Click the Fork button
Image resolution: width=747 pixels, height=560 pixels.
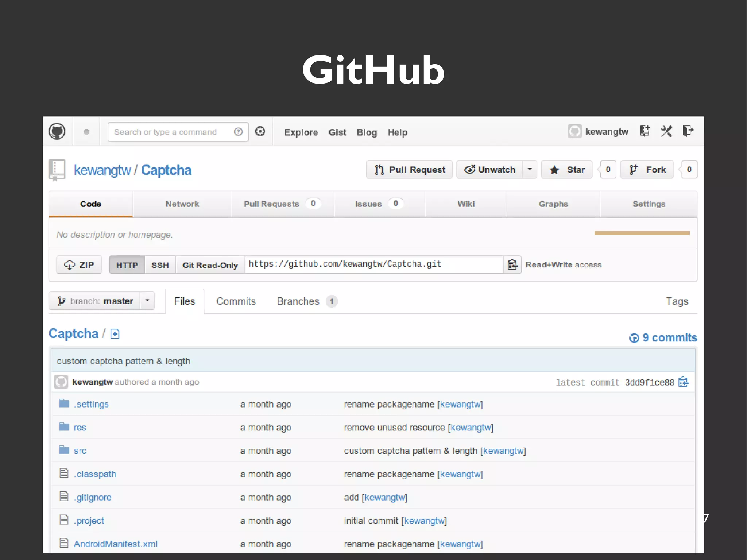click(x=647, y=170)
